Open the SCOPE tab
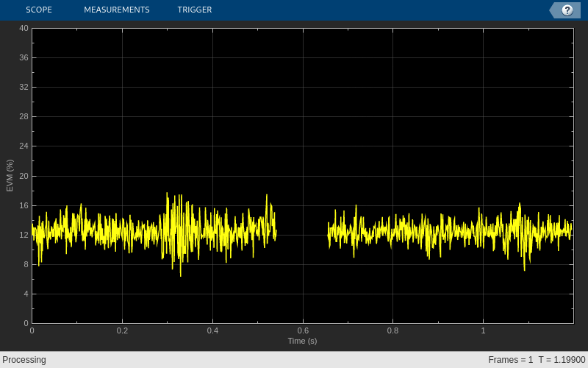The height and width of the screenshot is (368, 588). tap(39, 10)
